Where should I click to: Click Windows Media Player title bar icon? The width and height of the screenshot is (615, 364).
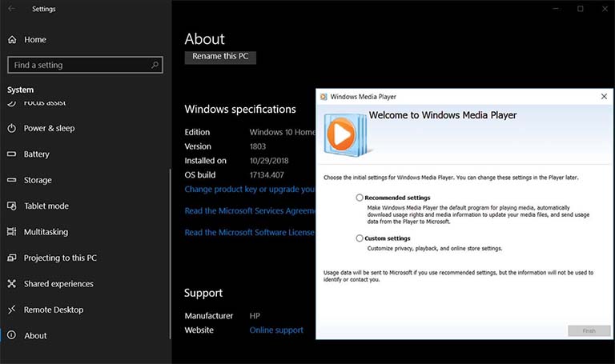[324, 97]
